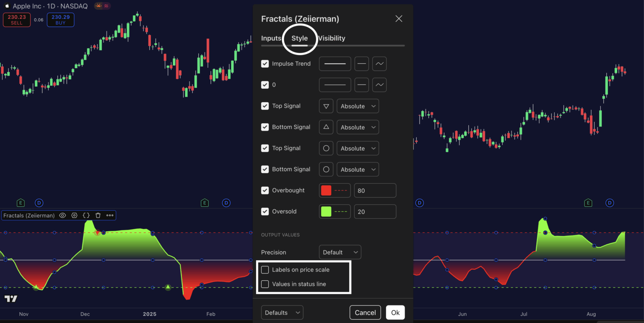Click the pink wavy lines icon beside the ticker
This screenshot has width=644, height=323.
pos(106,6)
